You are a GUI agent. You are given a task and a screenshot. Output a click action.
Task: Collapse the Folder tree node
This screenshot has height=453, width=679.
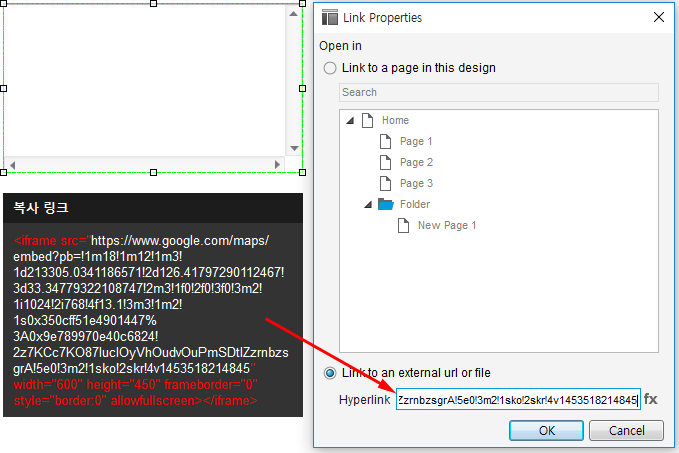click(368, 204)
